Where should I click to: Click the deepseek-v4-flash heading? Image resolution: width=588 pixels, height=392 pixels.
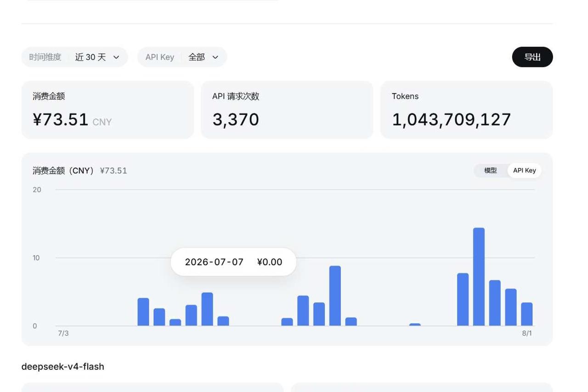tap(63, 366)
